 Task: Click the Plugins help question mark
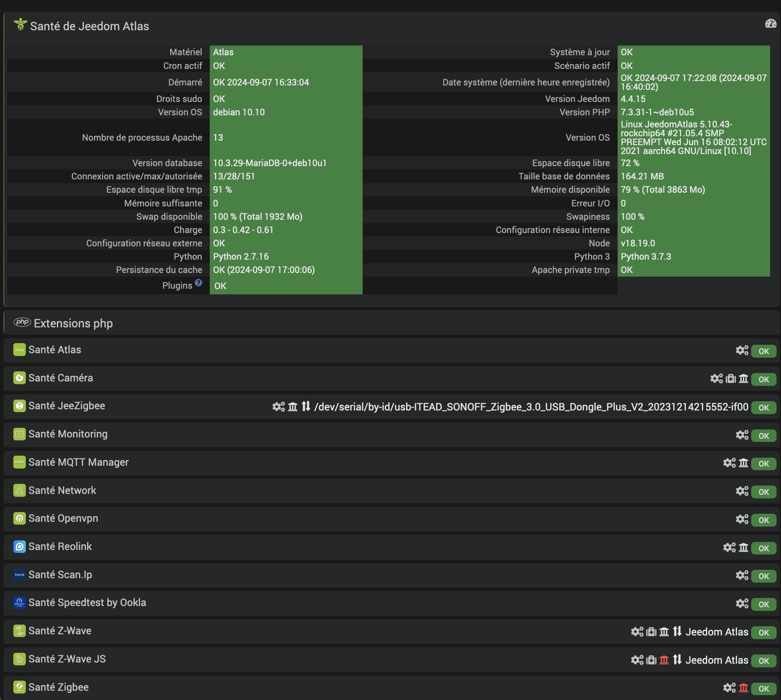198,283
